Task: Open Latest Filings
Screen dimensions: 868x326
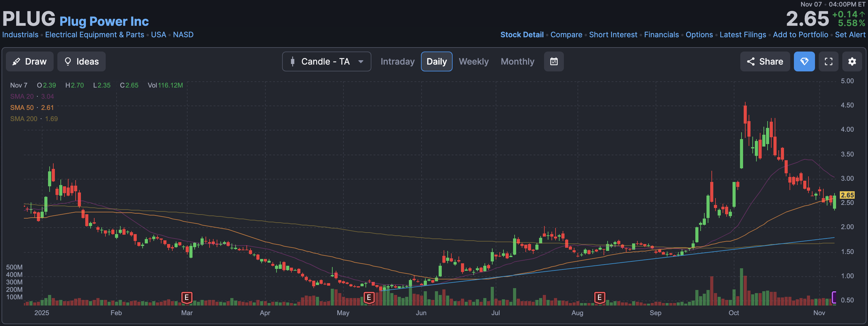Action: coord(743,35)
